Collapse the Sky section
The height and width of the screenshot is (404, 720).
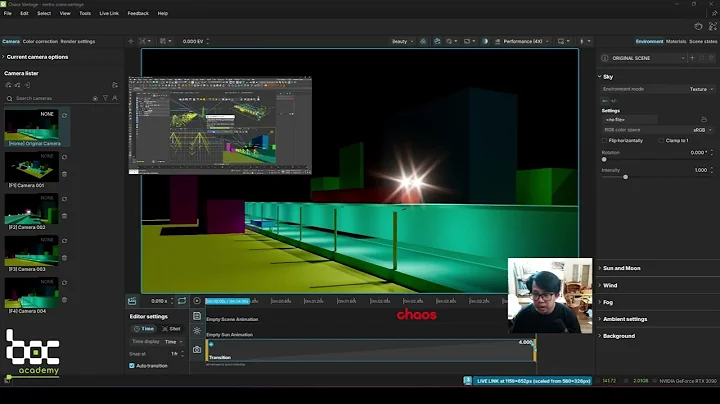(605, 77)
